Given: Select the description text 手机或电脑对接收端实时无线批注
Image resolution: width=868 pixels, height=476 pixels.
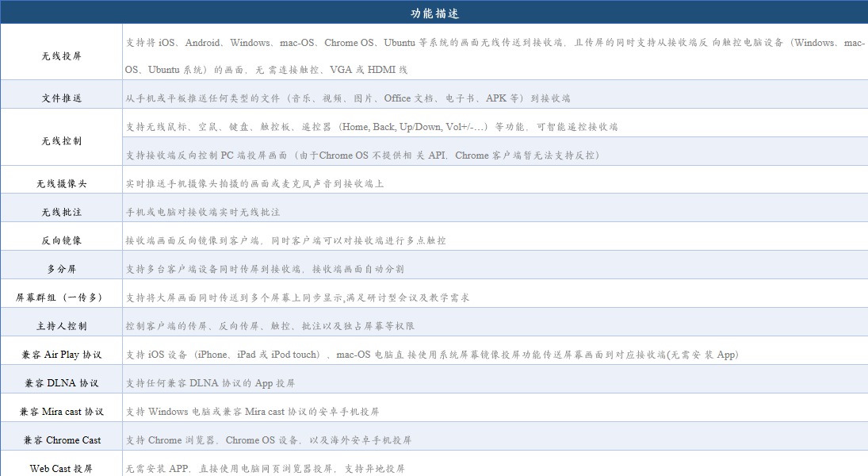Looking at the screenshot, I should pyautogui.click(x=203, y=213).
